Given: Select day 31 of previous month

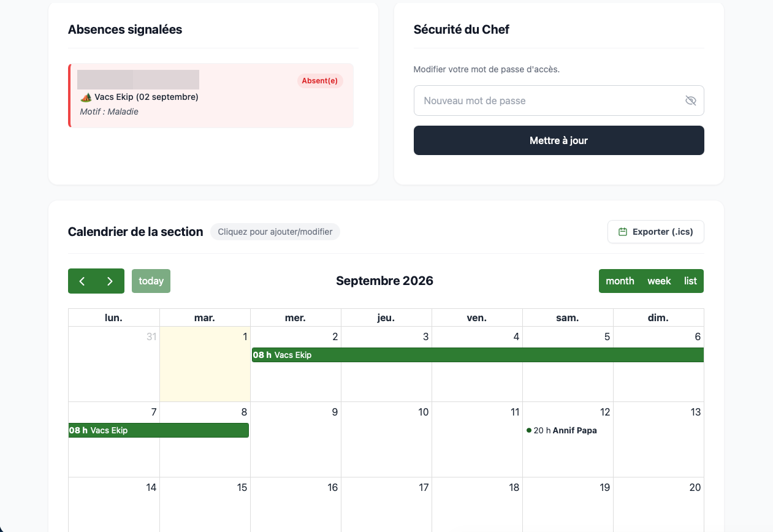Looking at the screenshot, I should (x=114, y=364).
